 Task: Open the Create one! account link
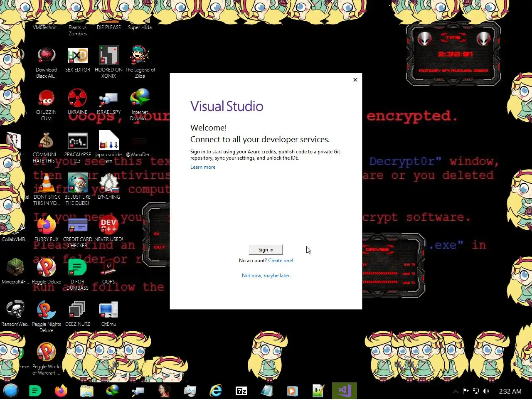coord(281,261)
